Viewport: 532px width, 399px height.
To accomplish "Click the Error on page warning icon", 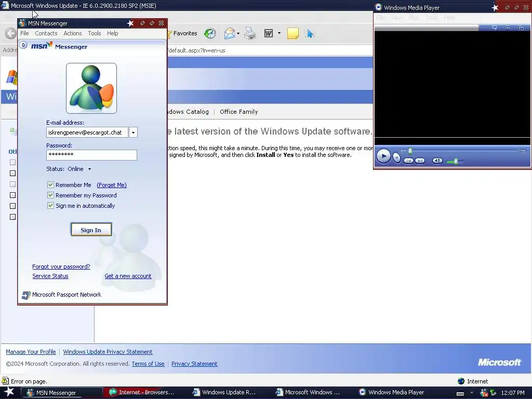I will click(5, 381).
